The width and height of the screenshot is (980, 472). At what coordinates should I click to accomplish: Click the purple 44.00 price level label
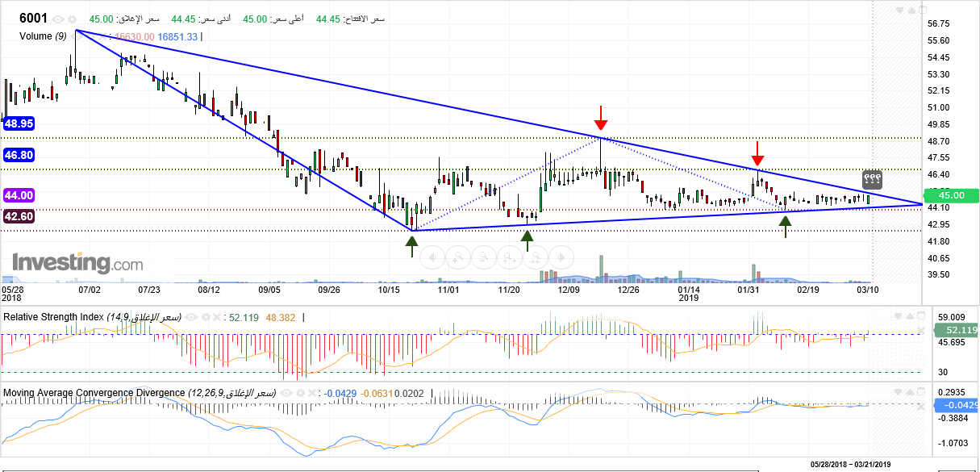(x=19, y=195)
